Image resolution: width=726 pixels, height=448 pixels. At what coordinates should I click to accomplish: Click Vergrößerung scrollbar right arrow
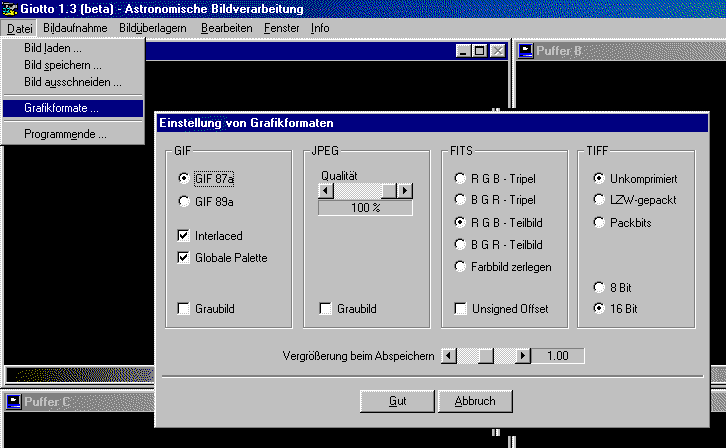click(522, 355)
